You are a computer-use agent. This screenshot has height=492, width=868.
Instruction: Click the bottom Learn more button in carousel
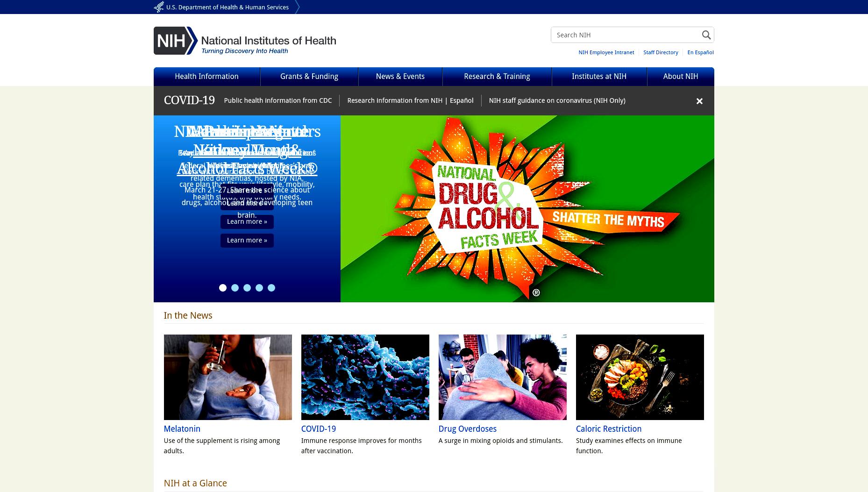pos(247,240)
